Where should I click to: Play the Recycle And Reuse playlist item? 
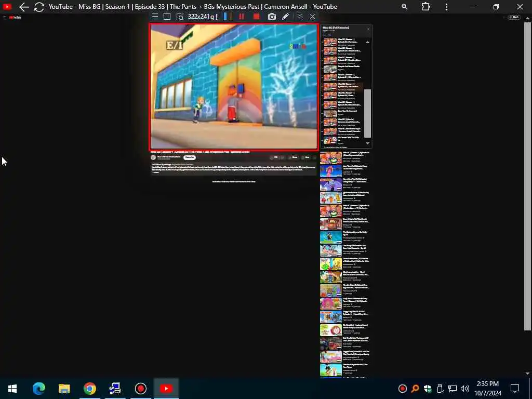(343, 69)
